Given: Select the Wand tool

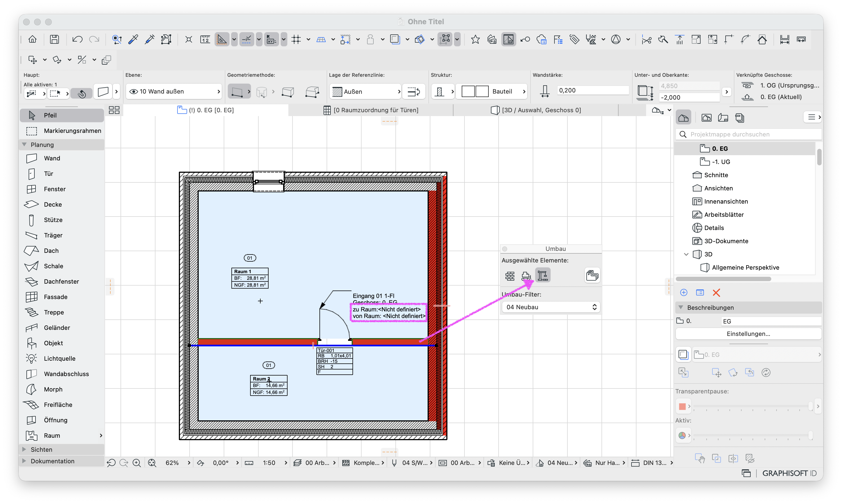Looking at the screenshot, I should pyautogui.click(x=62, y=158).
